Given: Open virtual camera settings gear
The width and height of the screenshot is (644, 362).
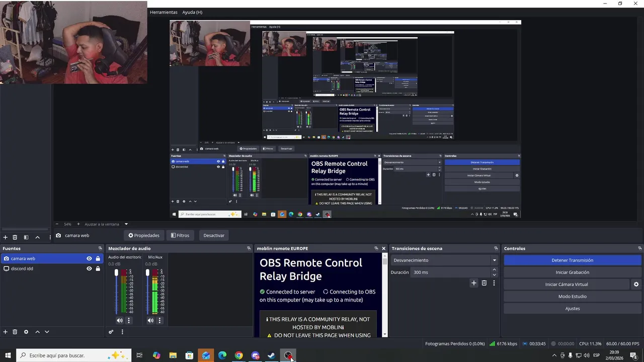Looking at the screenshot, I should point(636,284).
